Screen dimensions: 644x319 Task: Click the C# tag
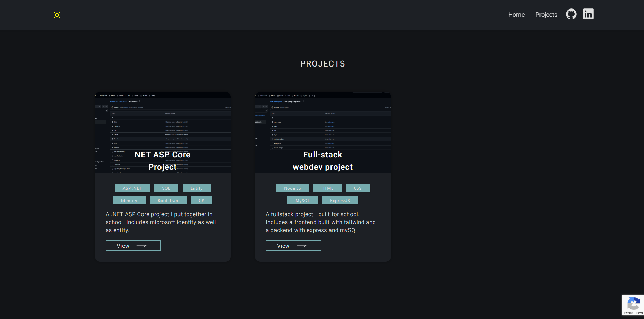201,200
